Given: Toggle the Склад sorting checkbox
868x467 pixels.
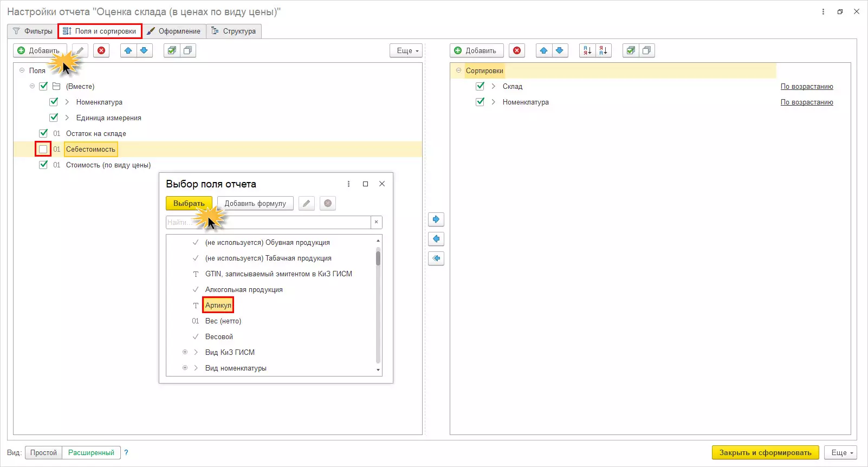Looking at the screenshot, I should point(480,86).
